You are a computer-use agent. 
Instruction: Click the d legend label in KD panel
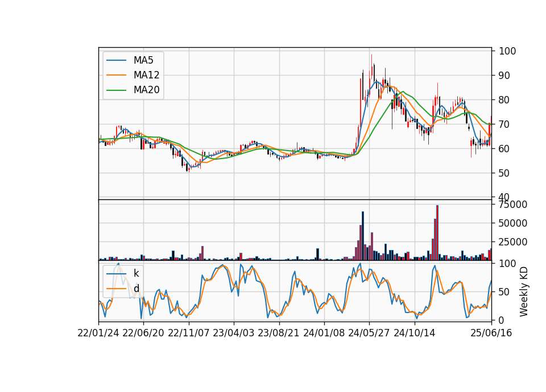coord(136,289)
